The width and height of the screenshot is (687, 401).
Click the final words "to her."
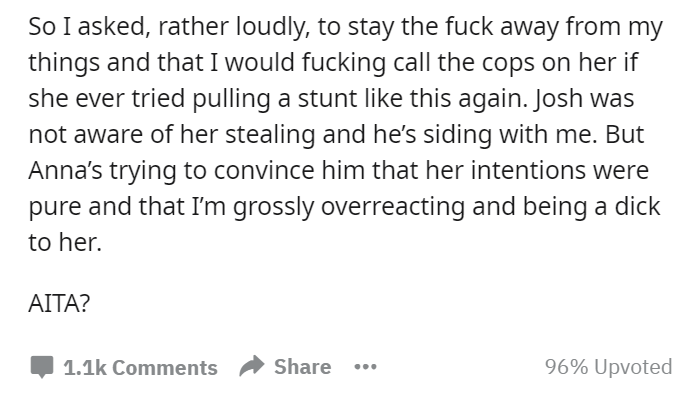pyautogui.click(x=65, y=242)
